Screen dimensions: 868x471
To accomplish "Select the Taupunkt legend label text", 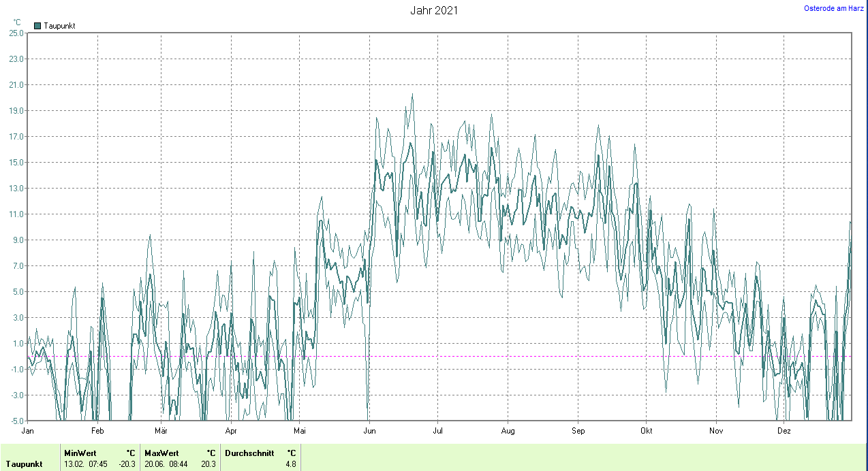I will tap(59, 26).
